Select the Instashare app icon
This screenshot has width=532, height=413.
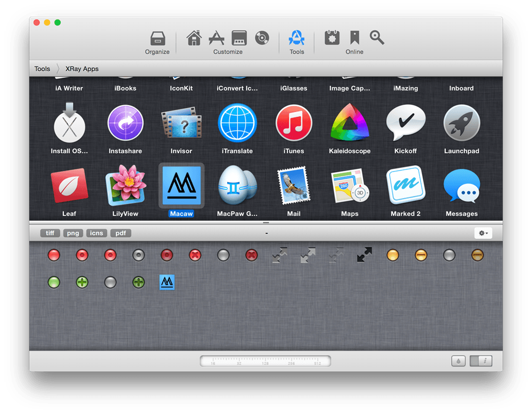[126, 123]
